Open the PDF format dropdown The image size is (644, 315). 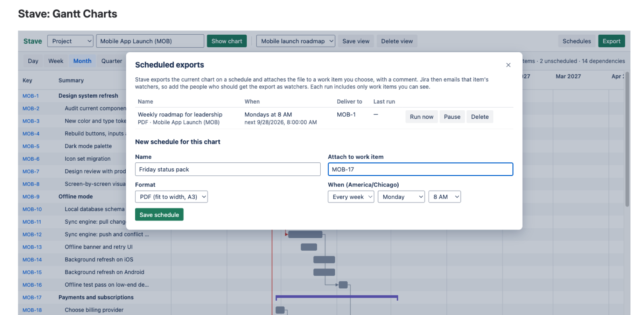[x=171, y=197]
